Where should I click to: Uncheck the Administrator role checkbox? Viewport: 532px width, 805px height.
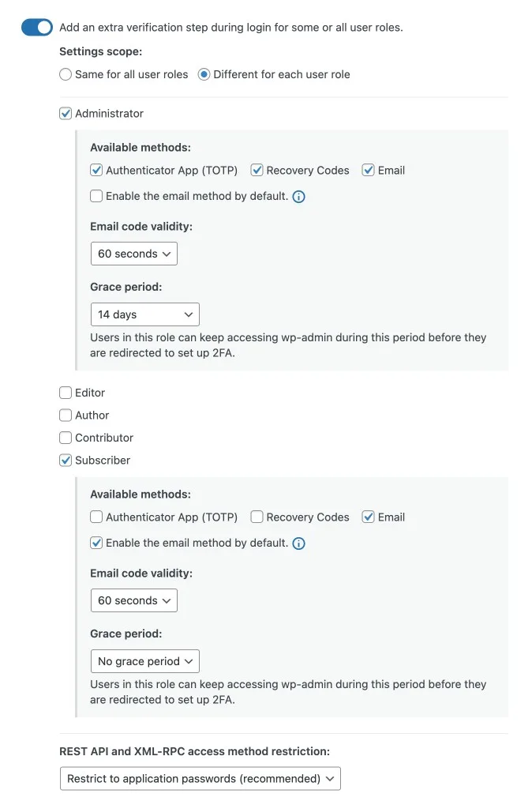(66, 114)
